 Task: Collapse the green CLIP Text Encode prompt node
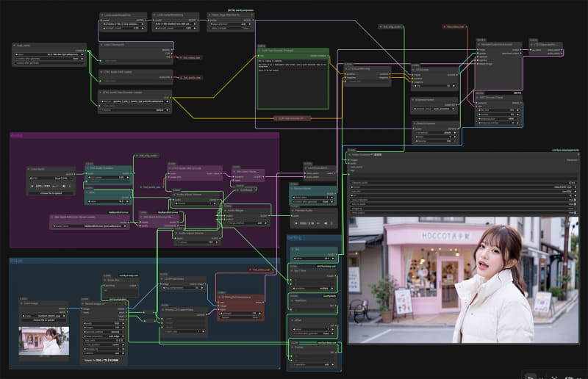point(259,50)
